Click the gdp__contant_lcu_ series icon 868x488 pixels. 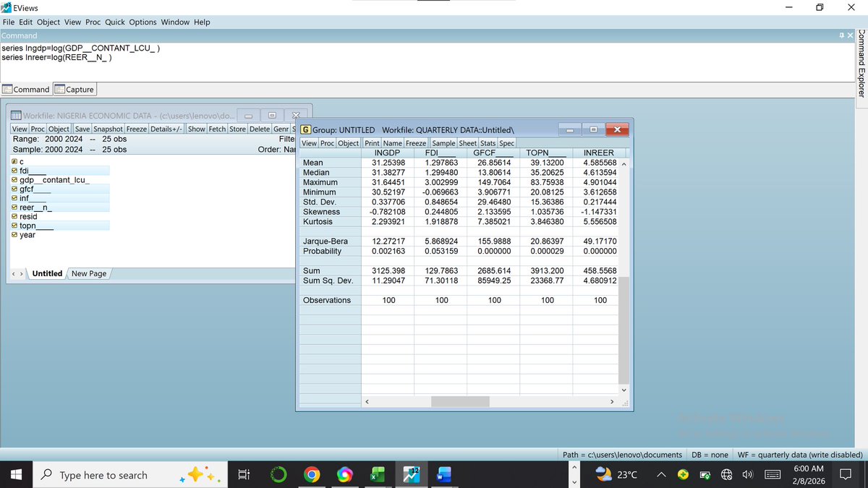point(15,179)
